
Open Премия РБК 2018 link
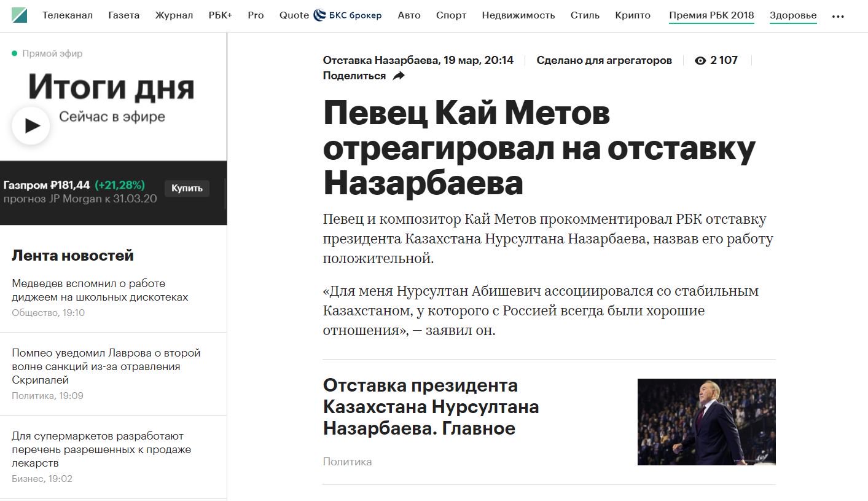click(x=711, y=15)
